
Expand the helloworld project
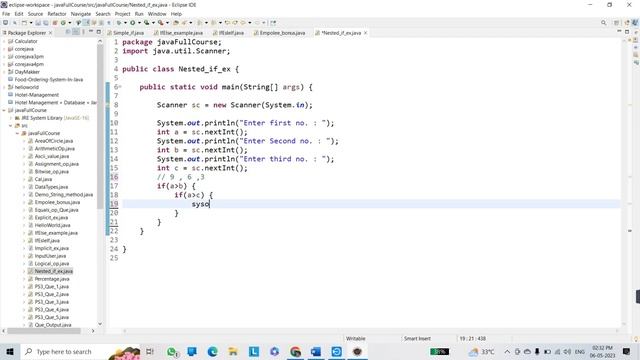pos(4,87)
